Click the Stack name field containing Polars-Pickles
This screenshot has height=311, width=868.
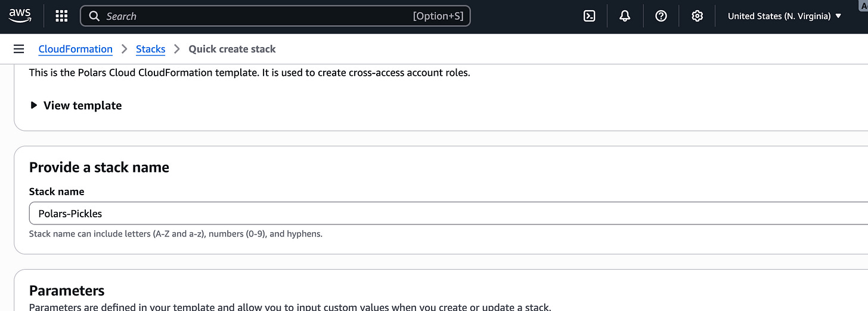point(448,213)
